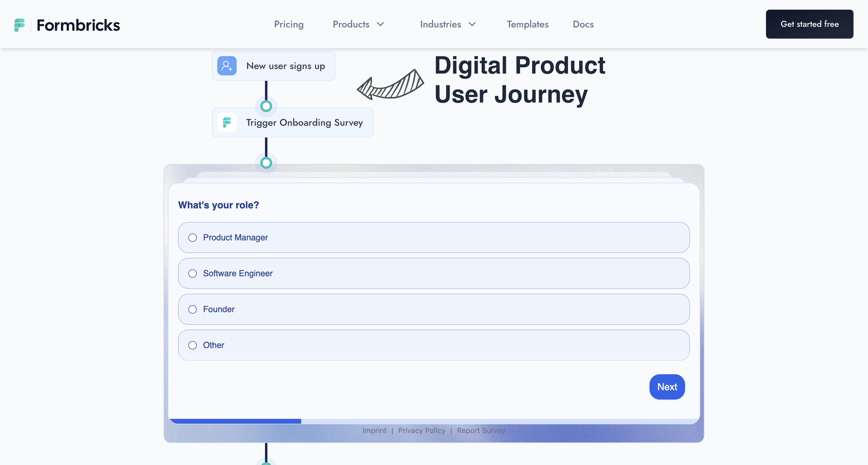Screen dimensions: 868x465
Task: Click the 'Other' option label
Action: pyautogui.click(x=213, y=345)
